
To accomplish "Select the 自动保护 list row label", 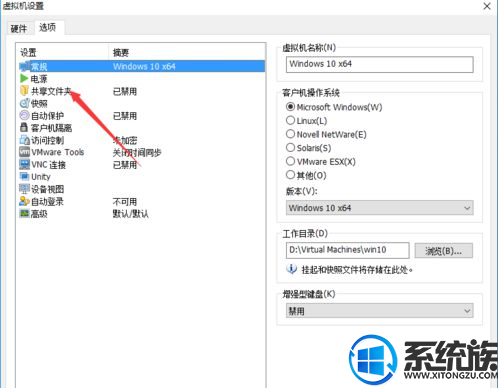I will pyautogui.click(x=47, y=116).
